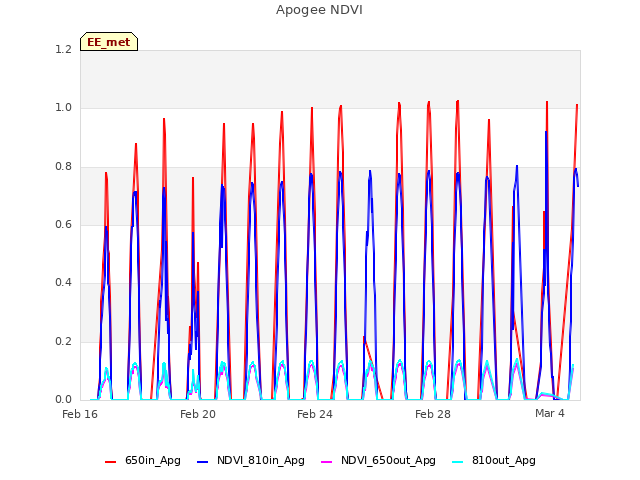The height and width of the screenshot is (480, 640).
Task: Toggle the 810out_Apg legend entry
Action: click(x=494, y=461)
